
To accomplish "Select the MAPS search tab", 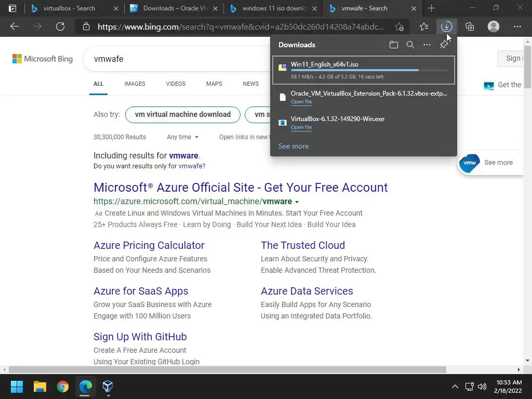I will [214, 84].
